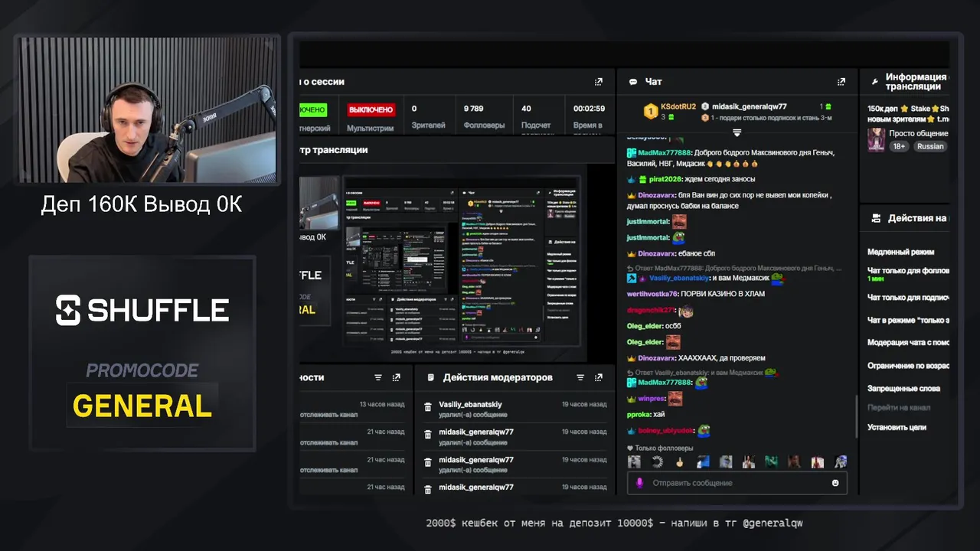Open KSdotRU2 profile in leaderboard

point(678,107)
